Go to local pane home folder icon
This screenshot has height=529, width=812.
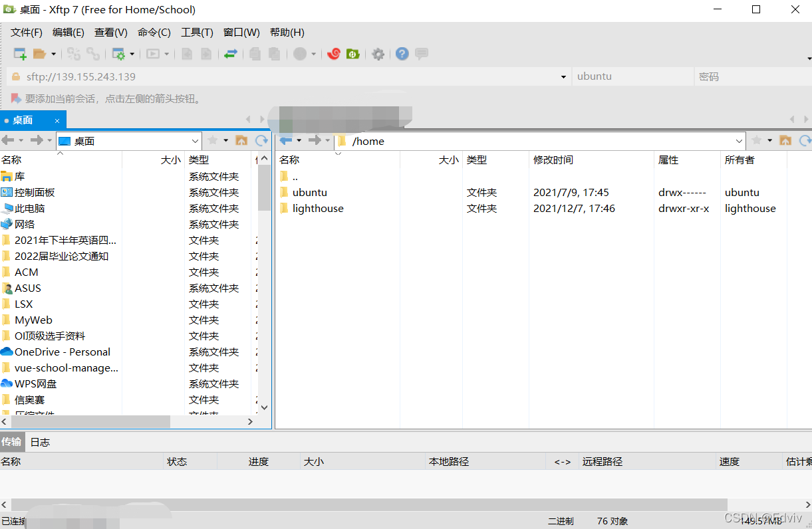(x=241, y=140)
